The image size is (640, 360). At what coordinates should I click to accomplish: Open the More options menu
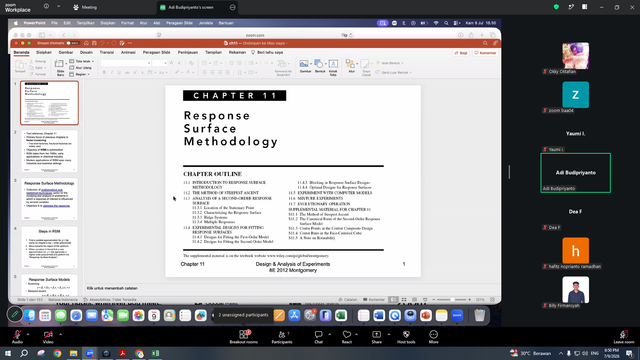point(433,337)
